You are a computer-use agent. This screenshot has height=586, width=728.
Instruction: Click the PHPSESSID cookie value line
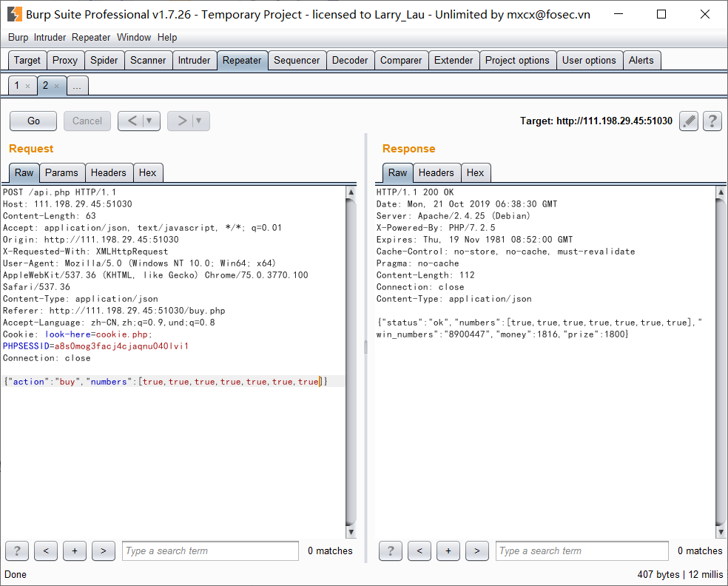click(x=95, y=346)
